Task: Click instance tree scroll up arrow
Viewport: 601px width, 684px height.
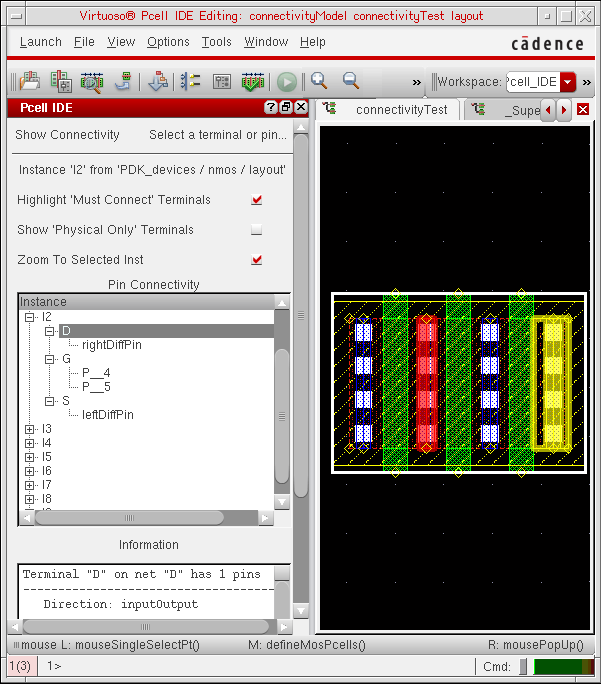Action: (282, 302)
